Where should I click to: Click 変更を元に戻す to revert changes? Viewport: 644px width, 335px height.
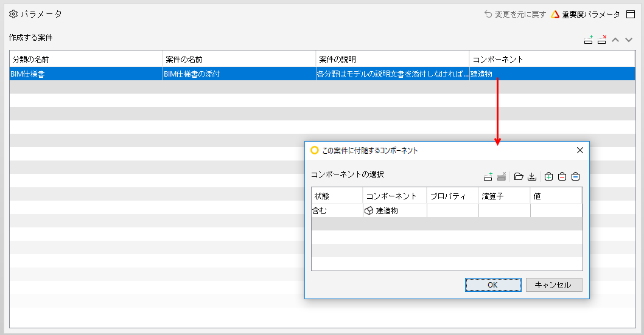[515, 15]
